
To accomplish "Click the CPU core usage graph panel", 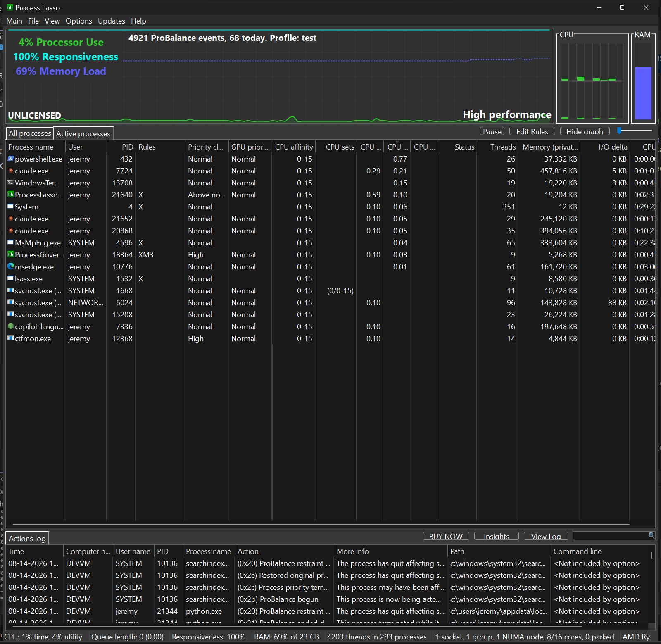I will [592, 78].
